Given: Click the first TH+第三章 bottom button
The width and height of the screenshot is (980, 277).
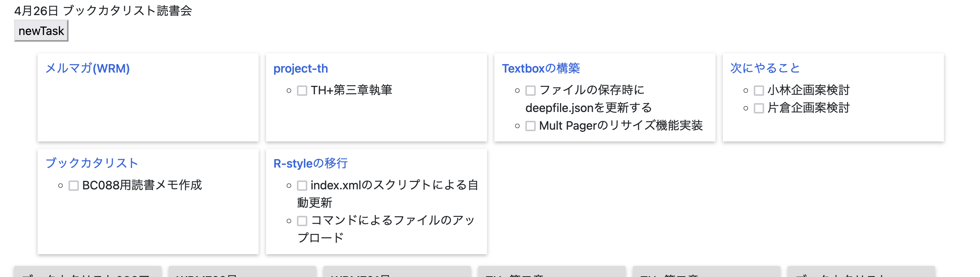Looking at the screenshot, I should point(552,274).
